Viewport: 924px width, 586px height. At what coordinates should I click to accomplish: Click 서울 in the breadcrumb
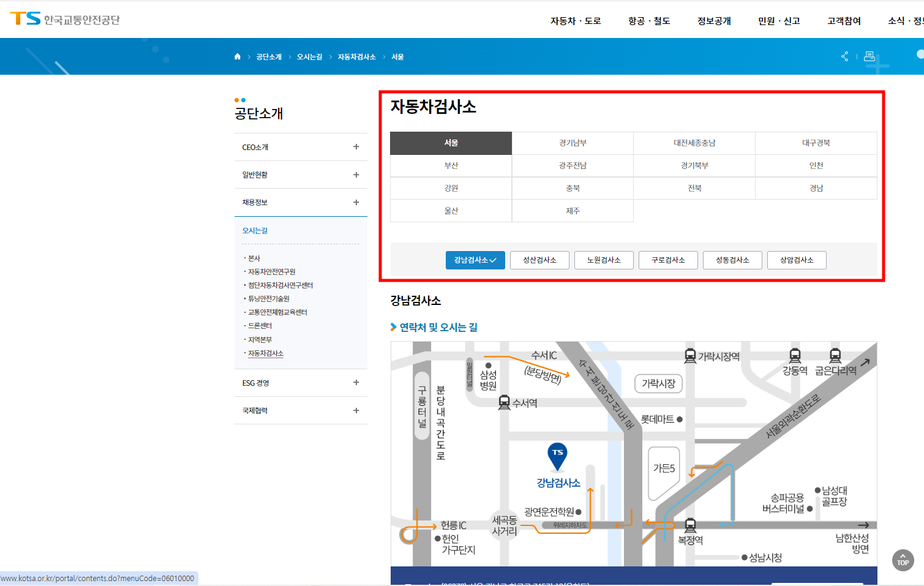click(397, 57)
